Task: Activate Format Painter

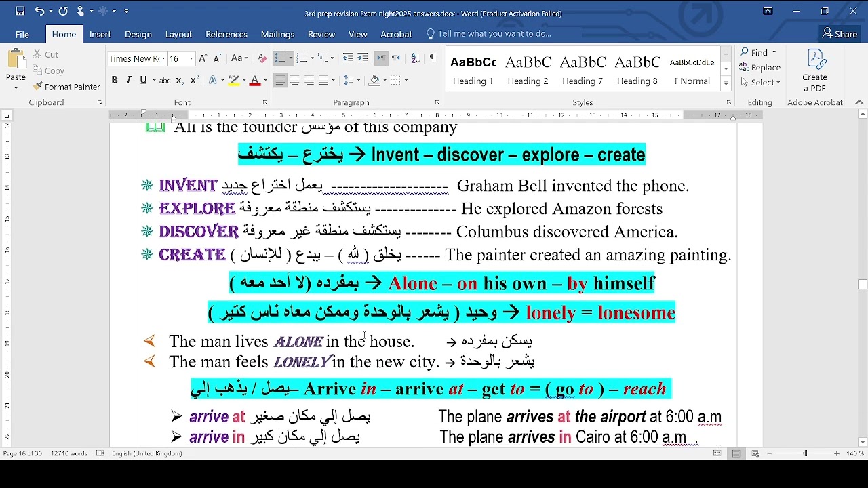Action: (x=66, y=87)
